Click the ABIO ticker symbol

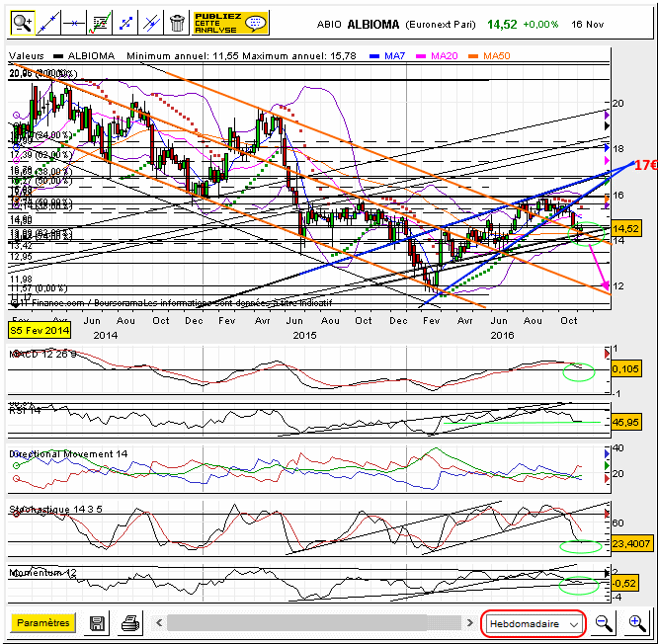[x=329, y=25]
